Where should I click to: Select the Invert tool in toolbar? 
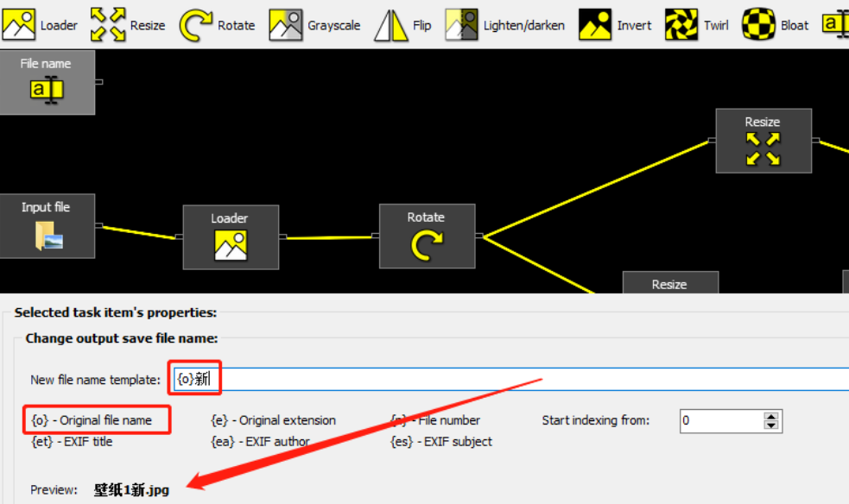[x=615, y=25]
